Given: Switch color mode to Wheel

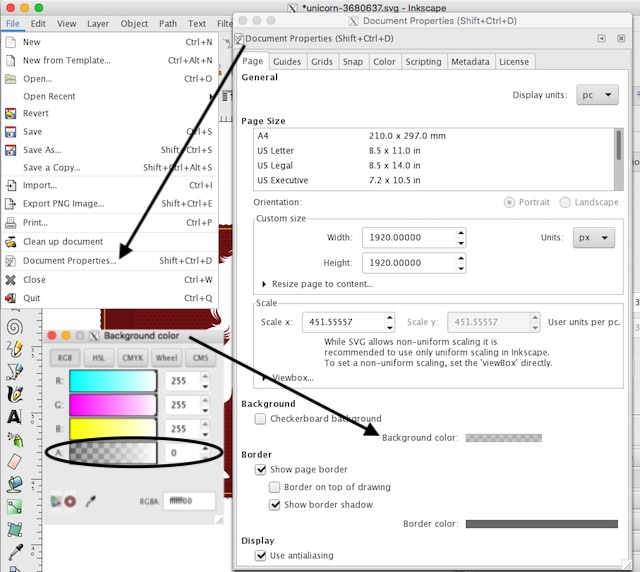Looking at the screenshot, I should [x=167, y=358].
